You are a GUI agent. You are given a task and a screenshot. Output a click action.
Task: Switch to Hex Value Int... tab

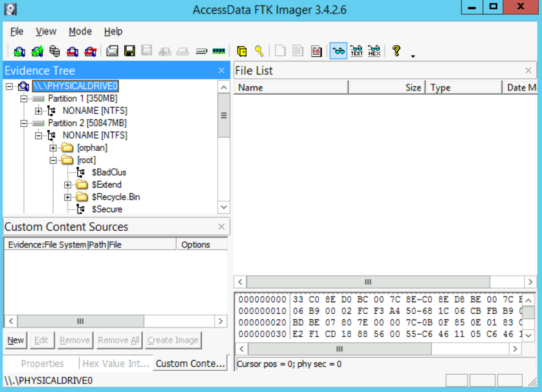pos(116,364)
